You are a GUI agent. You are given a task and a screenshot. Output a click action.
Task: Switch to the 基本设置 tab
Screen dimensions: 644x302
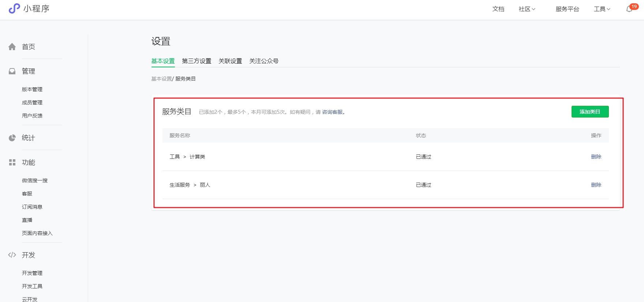(x=163, y=61)
